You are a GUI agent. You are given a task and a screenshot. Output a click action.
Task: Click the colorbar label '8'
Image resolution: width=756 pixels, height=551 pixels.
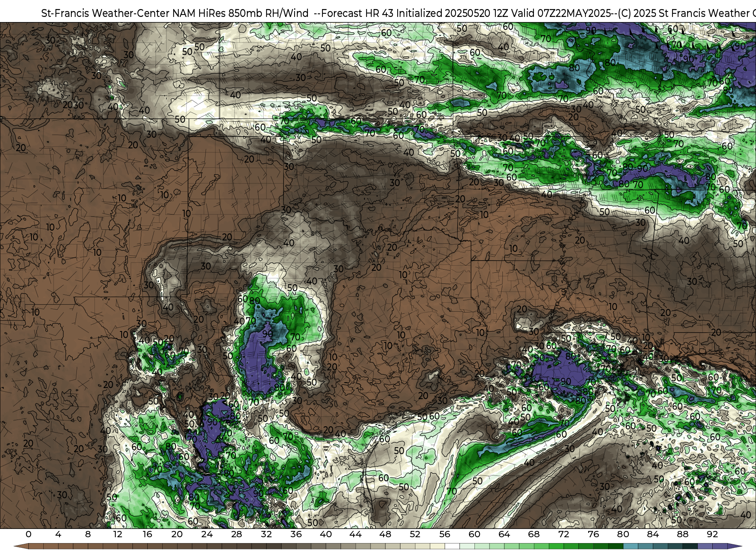[88, 534]
